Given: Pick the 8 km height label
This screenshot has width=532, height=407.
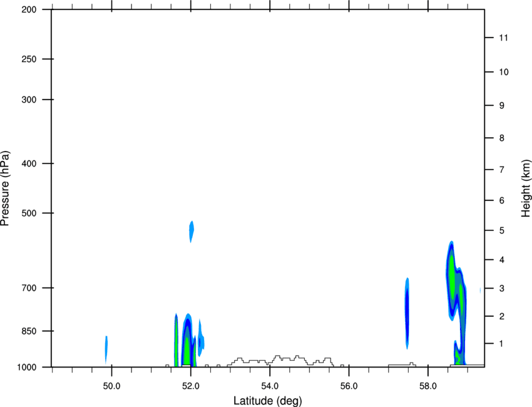Looking at the screenshot, I should 502,138.
